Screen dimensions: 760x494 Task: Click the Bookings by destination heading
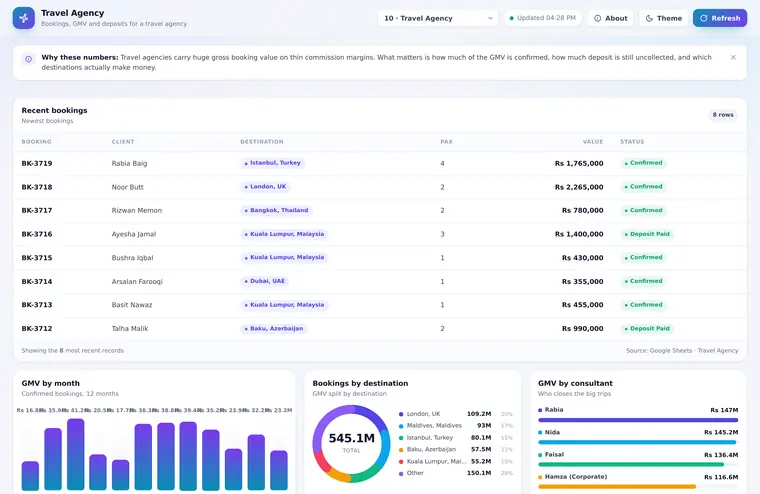(360, 383)
